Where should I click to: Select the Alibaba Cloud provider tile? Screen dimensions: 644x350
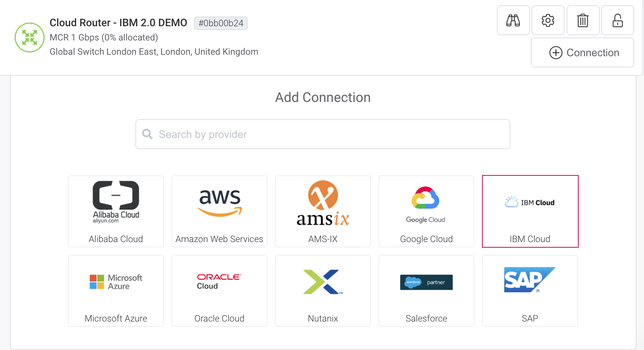pyautogui.click(x=116, y=211)
